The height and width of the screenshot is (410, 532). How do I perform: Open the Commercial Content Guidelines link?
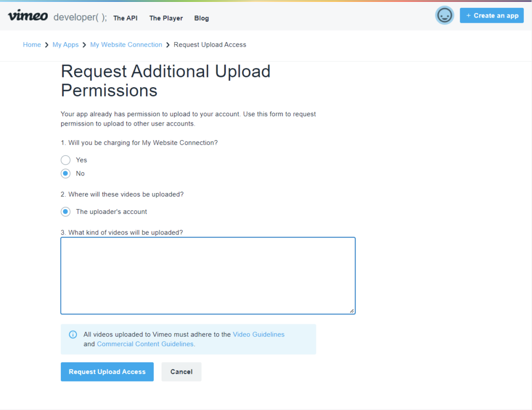coord(145,344)
